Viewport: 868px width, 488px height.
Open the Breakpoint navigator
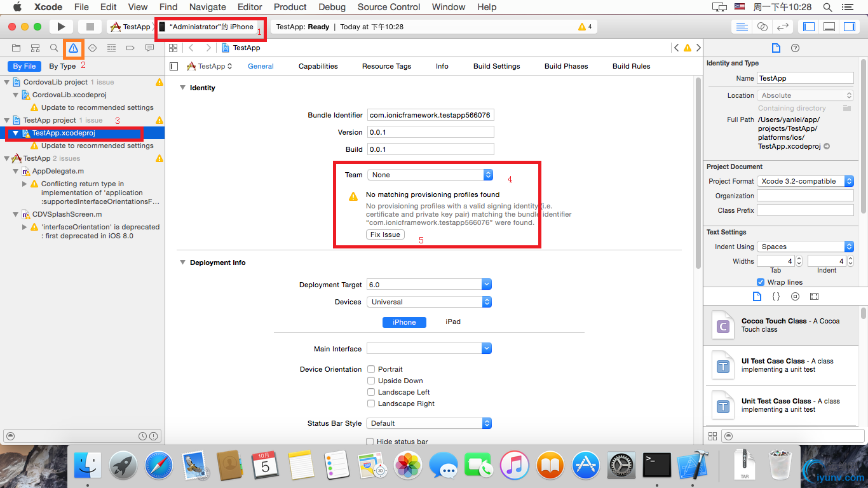tap(130, 48)
